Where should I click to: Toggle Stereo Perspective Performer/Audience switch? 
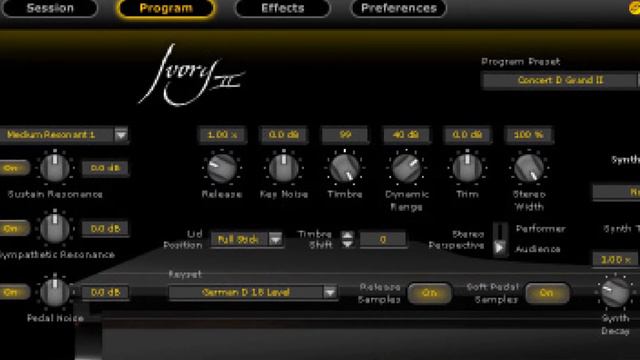pyautogui.click(x=500, y=239)
